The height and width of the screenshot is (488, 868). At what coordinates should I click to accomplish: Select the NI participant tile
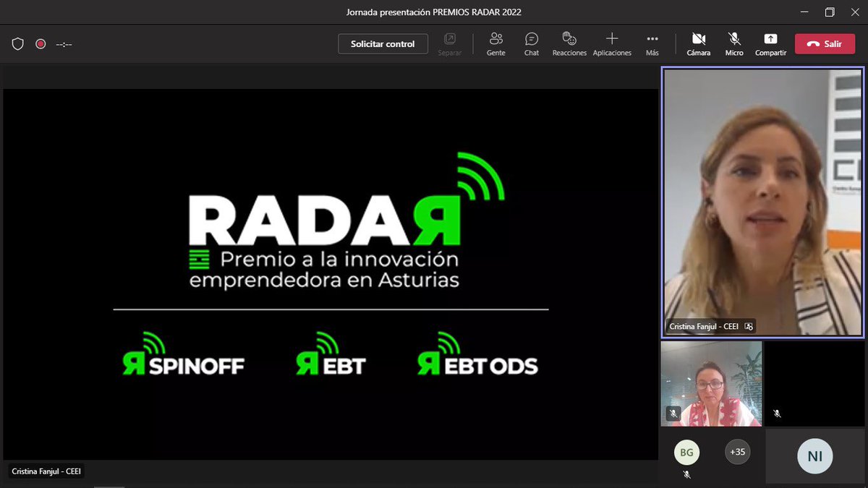815,456
